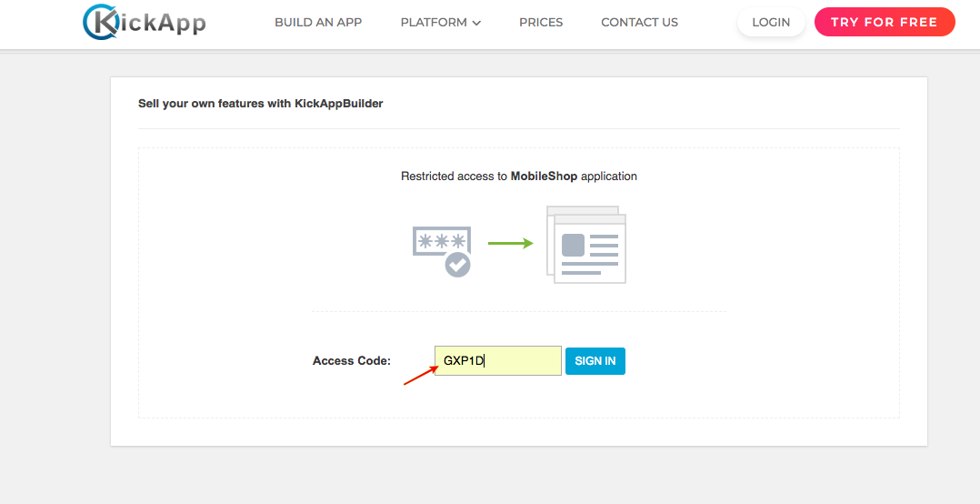The height and width of the screenshot is (504, 980).
Task: Click the 'Access Code:' label
Action: point(351,361)
